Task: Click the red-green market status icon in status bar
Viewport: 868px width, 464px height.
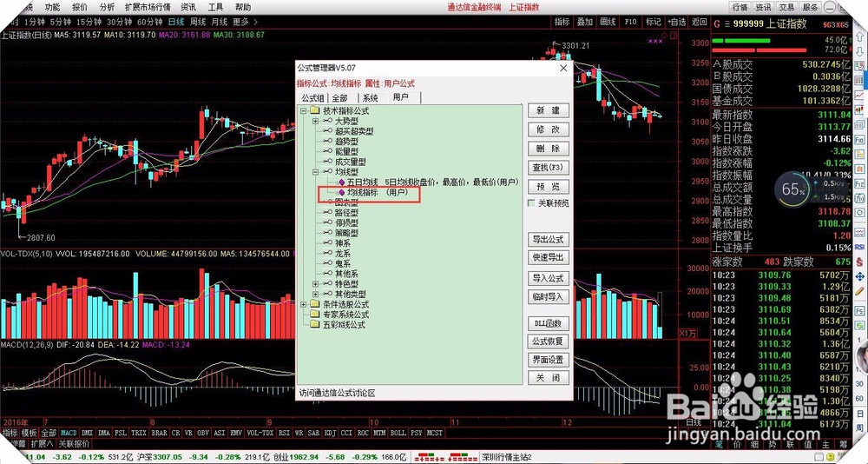Action: click(444, 458)
